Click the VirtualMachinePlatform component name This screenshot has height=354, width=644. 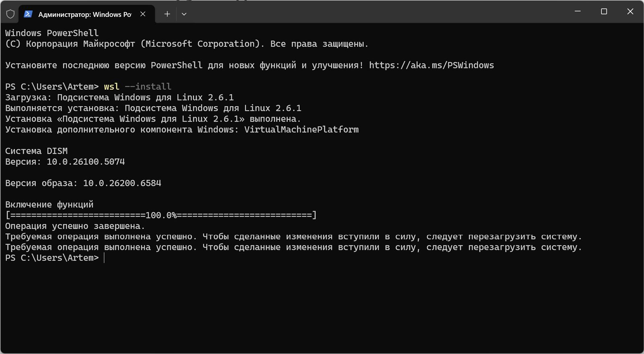301,130
